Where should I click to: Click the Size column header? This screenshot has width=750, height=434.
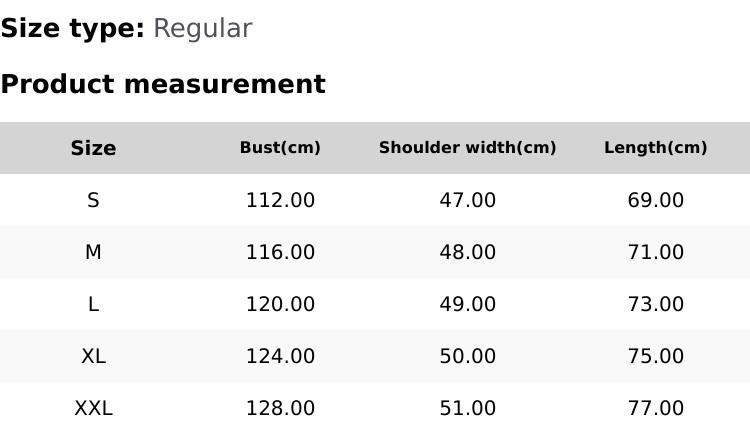[x=93, y=148]
